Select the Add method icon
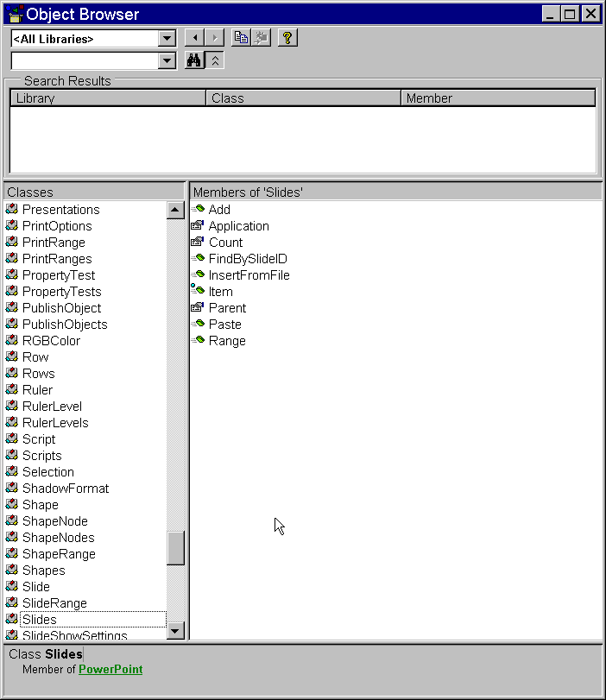Image resolution: width=606 pixels, height=700 pixels. pyautogui.click(x=198, y=209)
